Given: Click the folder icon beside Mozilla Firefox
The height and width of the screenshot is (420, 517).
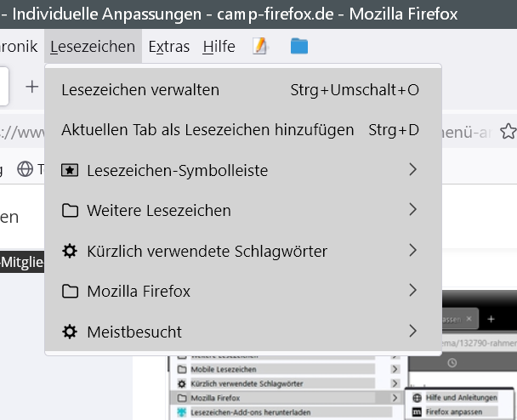Looking at the screenshot, I should (71, 292).
